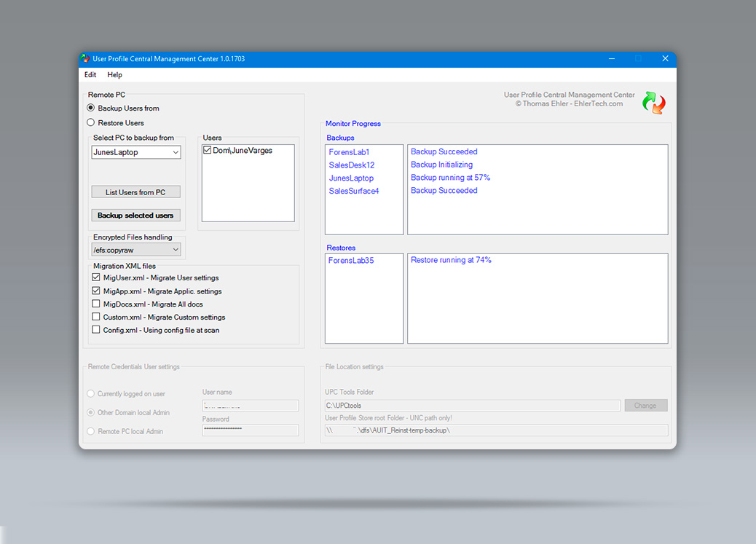Image resolution: width=756 pixels, height=544 pixels.
Task: Click the User name input field
Action: click(x=251, y=406)
